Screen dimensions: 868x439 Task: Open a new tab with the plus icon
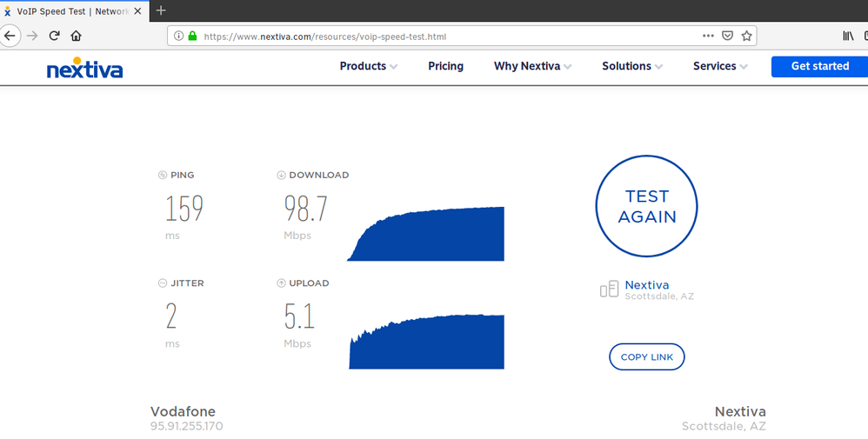161,10
